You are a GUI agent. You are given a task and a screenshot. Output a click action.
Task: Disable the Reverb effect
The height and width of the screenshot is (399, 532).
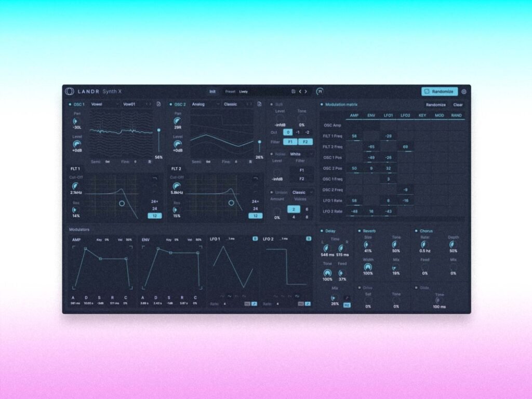(x=360, y=231)
